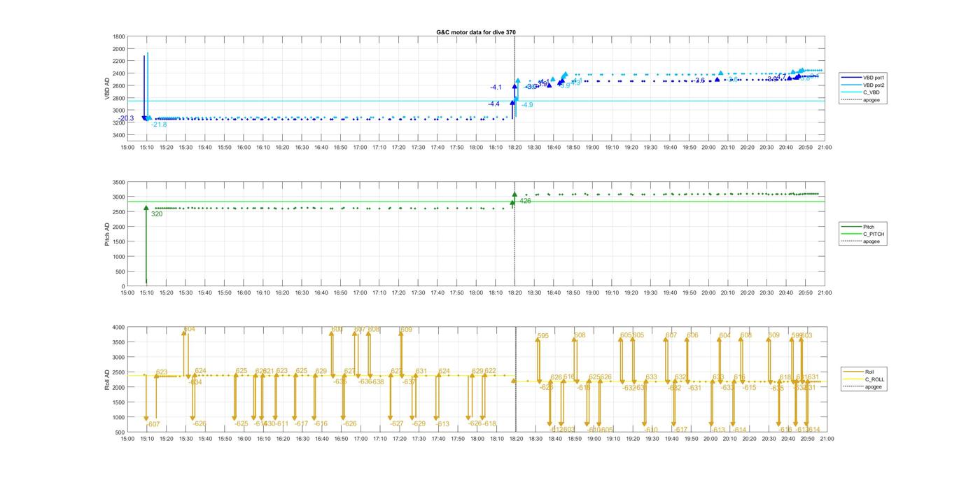Click the "-4.9" VBD data label
Viewport: 980px width, 485px height.
click(x=527, y=105)
